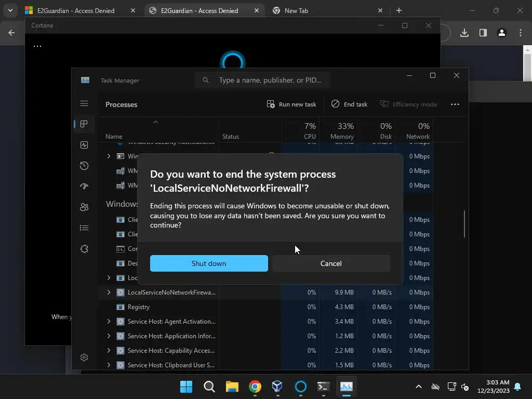This screenshot has width=532, height=399.
Task: Select Service Host: Agent Activation process name
Action: click(x=171, y=321)
